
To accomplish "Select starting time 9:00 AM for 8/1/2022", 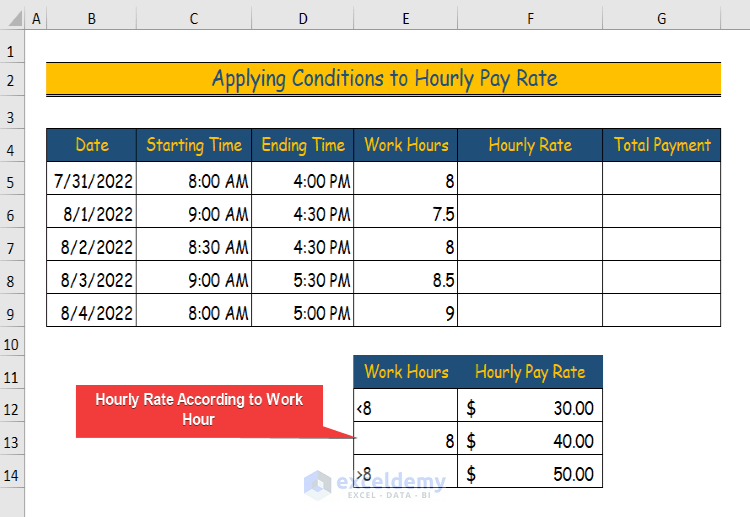I will coord(194,211).
